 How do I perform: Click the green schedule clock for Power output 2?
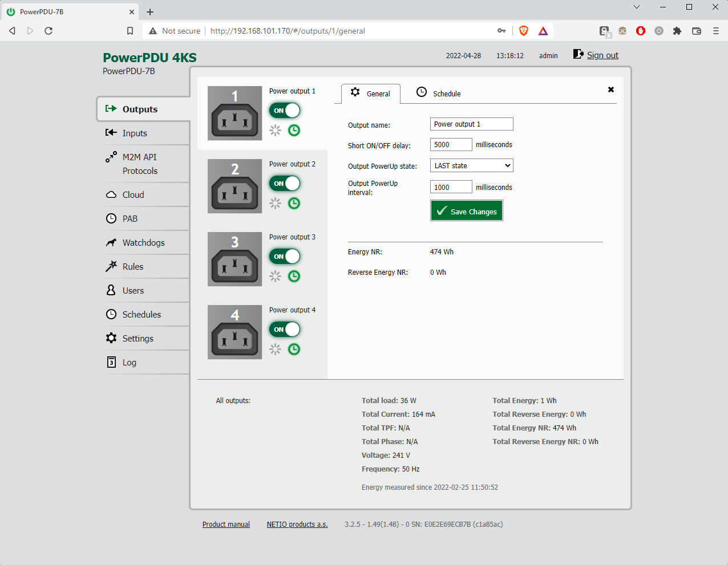[294, 203]
